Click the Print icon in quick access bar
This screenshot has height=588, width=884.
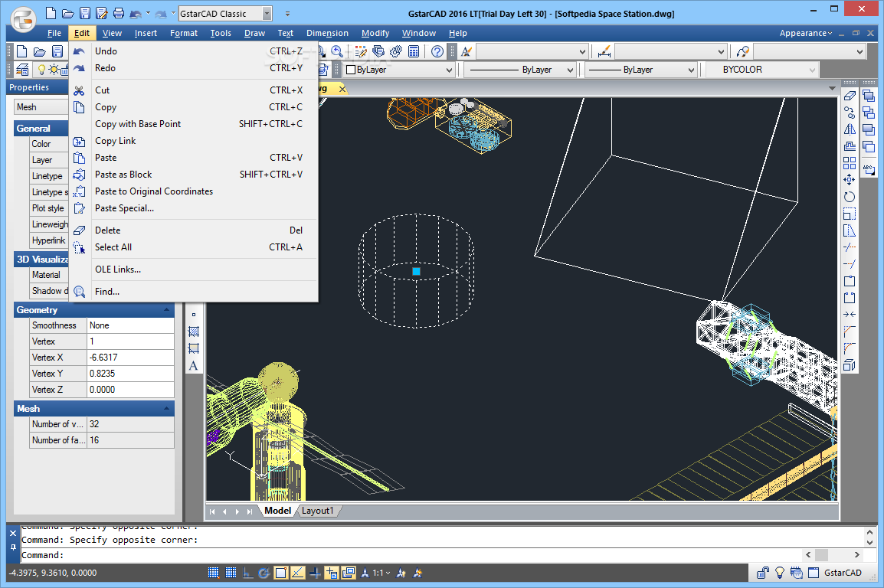click(x=119, y=13)
